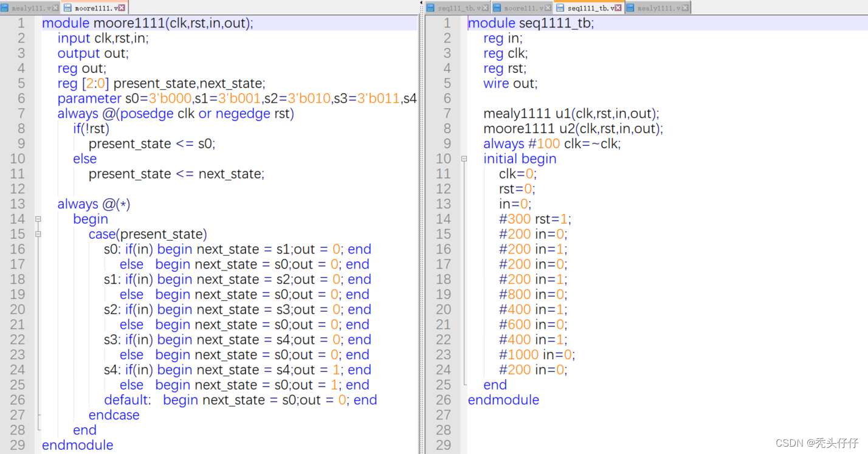The width and height of the screenshot is (868, 454).
Task: Click the 'default: begin next_state = s0' line
Action: pos(241,400)
